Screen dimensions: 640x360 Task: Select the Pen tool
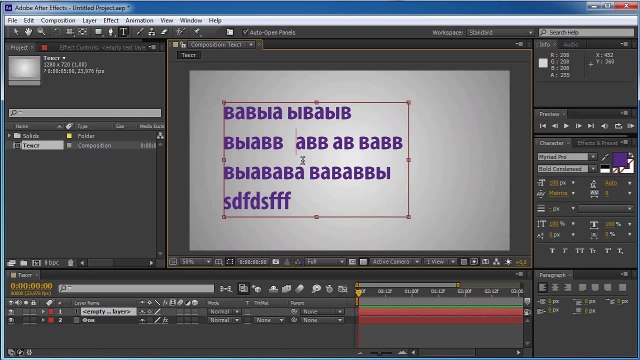click(111, 32)
